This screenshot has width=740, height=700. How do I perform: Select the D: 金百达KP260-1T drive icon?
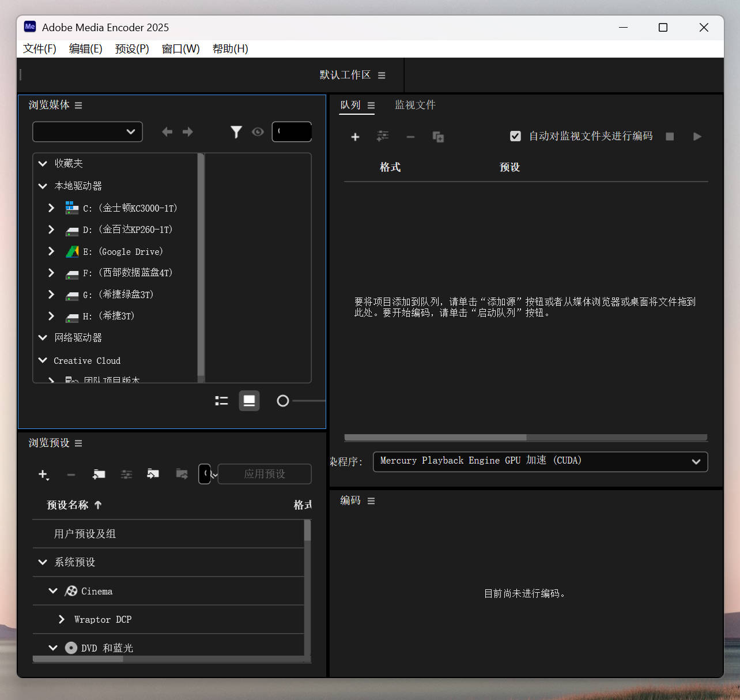click(72, 231)
